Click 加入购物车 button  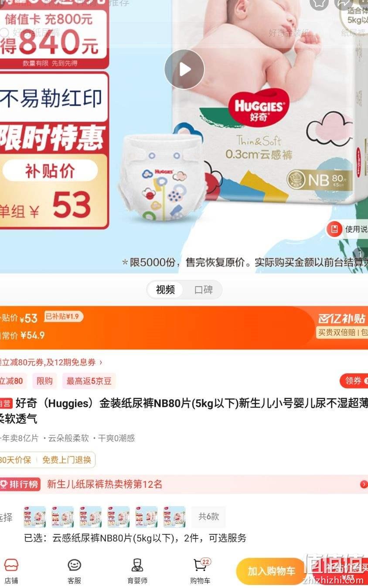coord(271,571)
